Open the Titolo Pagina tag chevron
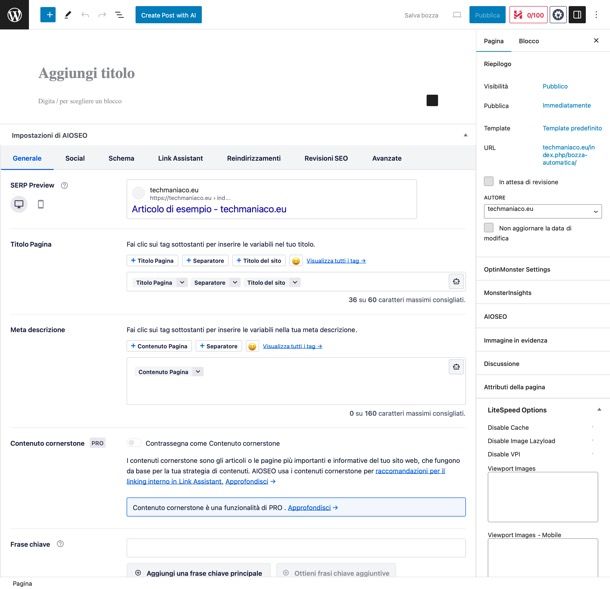 [x=182, y=282]
